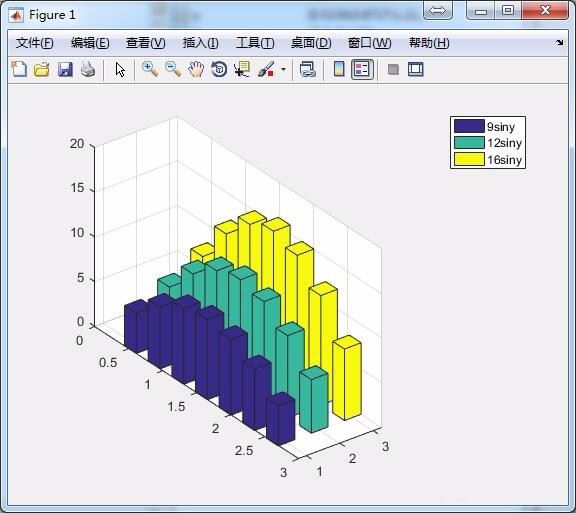Open the 插入(I) menu
The height and width of the screenshot is (513, 576).
point(201,43)
